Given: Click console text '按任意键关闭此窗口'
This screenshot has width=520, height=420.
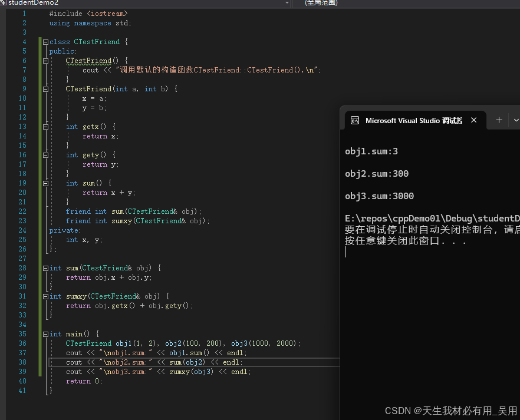Looking at the screenshot, I should tap(392, 241).
